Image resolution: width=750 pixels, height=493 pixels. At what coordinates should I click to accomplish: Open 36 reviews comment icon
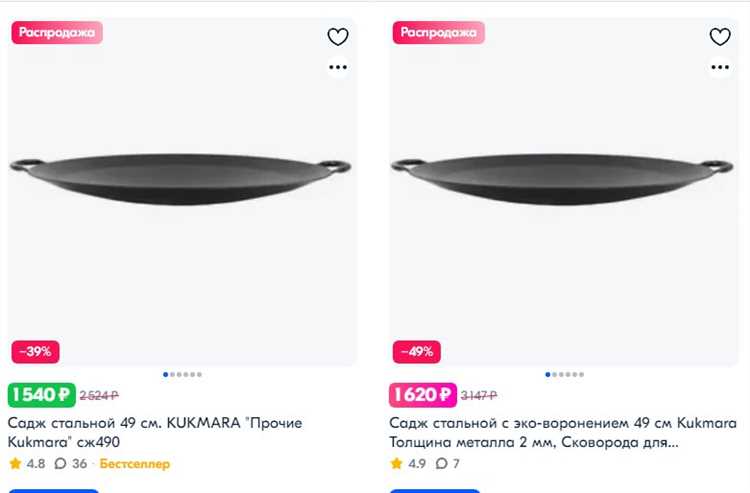[x=60, y=464]
